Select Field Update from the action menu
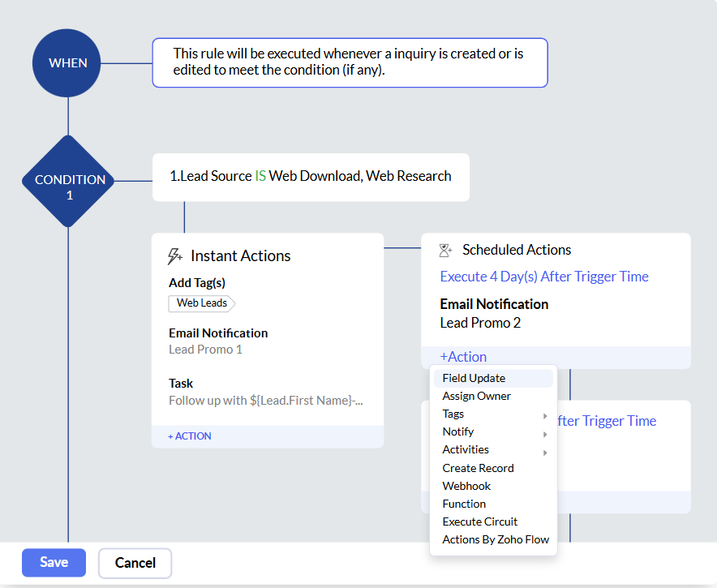The width and height of the screenshot is (717, 588). click(493, 378)
